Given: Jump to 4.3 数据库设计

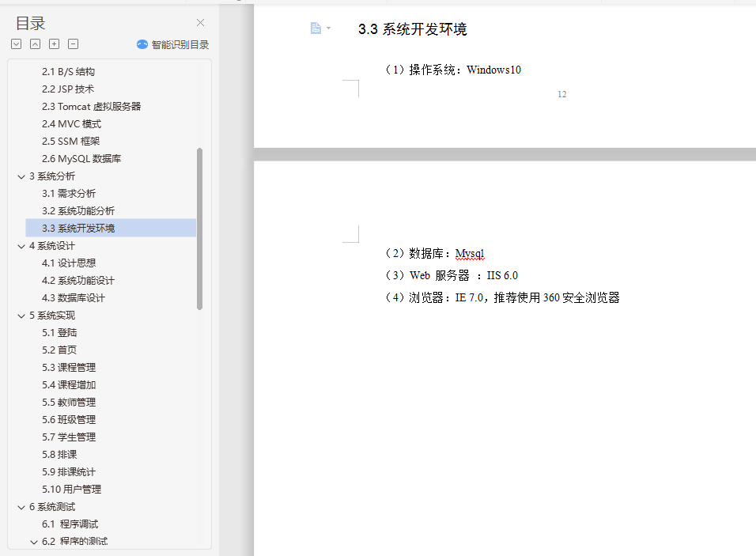Looking at the screenshot, I should point(74,298).
